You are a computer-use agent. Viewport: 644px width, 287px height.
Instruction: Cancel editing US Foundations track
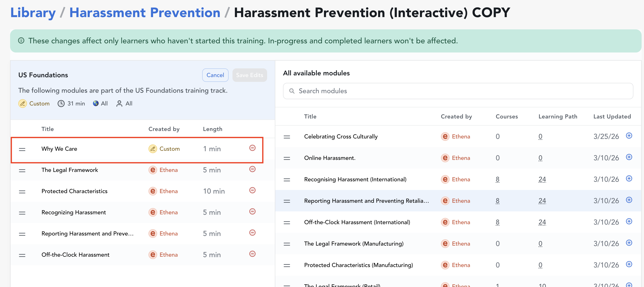(x=215, y=75)
